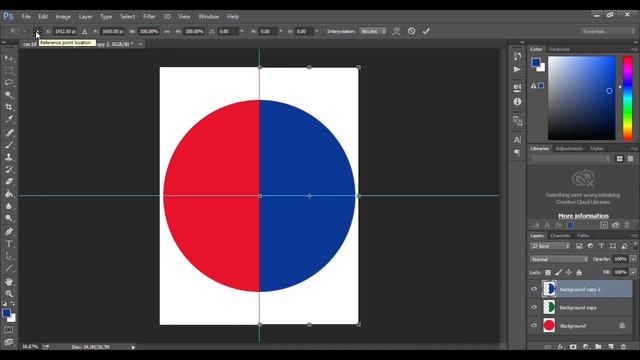Create new adjustment layer icon
640x360 pixels.
coord(586,347)
